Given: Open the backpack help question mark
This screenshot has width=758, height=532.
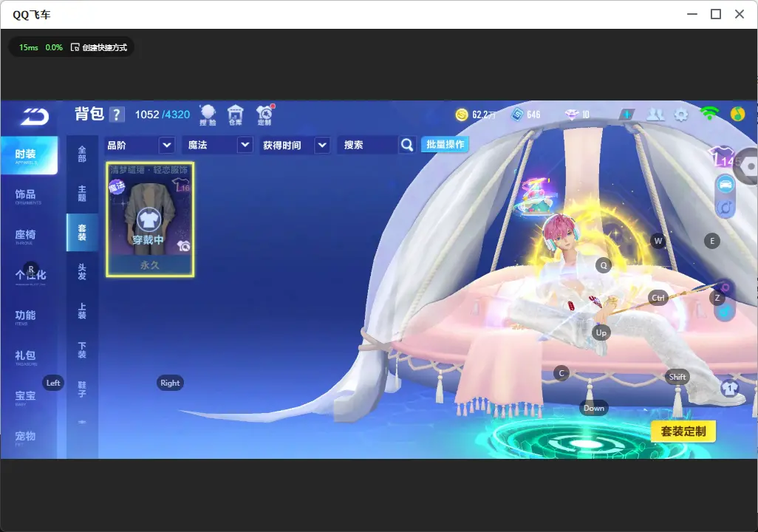Looking at the screenshot, I should coord(117,115).
